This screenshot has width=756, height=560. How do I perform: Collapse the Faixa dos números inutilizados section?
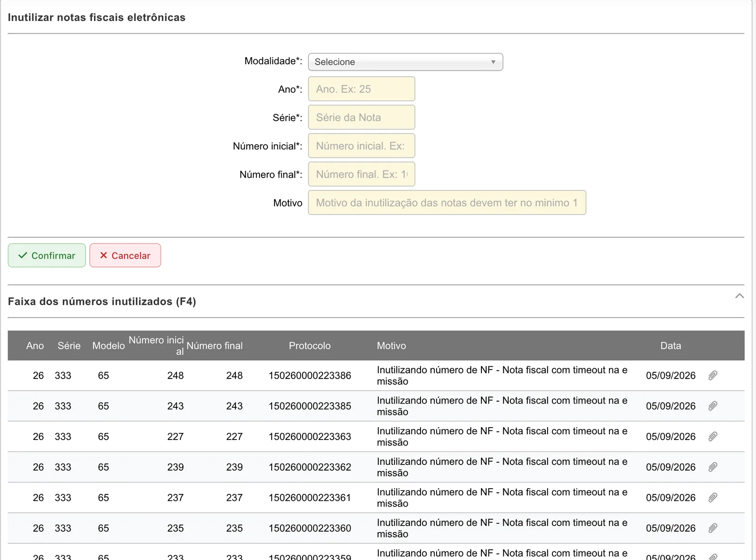pos(739,296)
